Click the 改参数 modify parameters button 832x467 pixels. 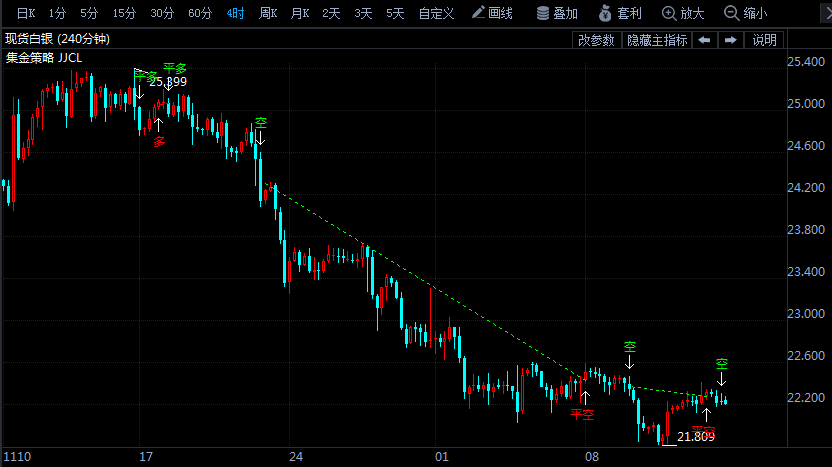click(596, 40)
